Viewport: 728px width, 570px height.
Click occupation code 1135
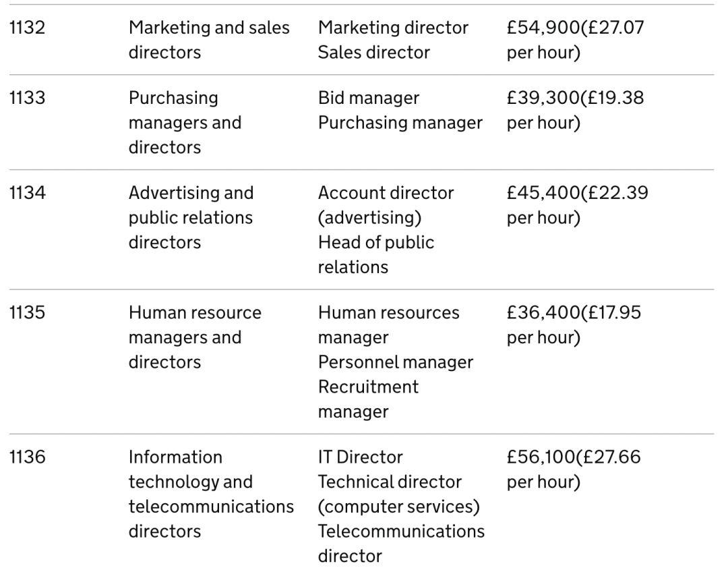click(x=26, y=314)
